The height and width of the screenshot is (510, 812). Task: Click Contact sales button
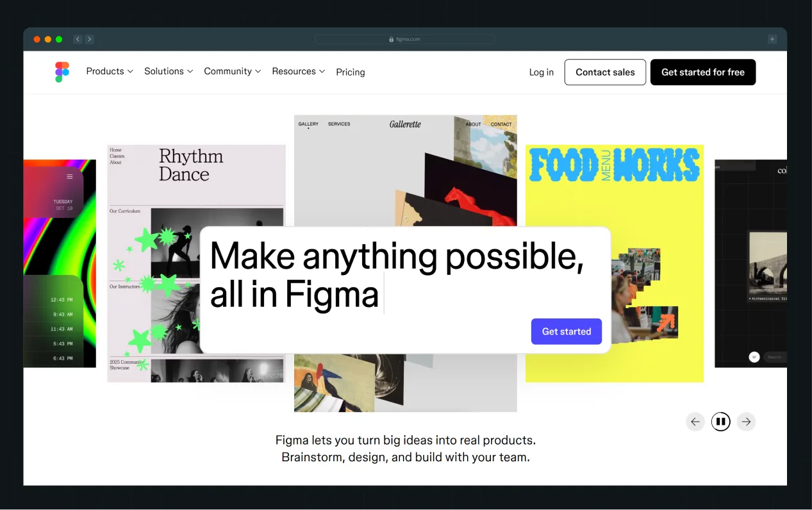click(x=605, y=72)
